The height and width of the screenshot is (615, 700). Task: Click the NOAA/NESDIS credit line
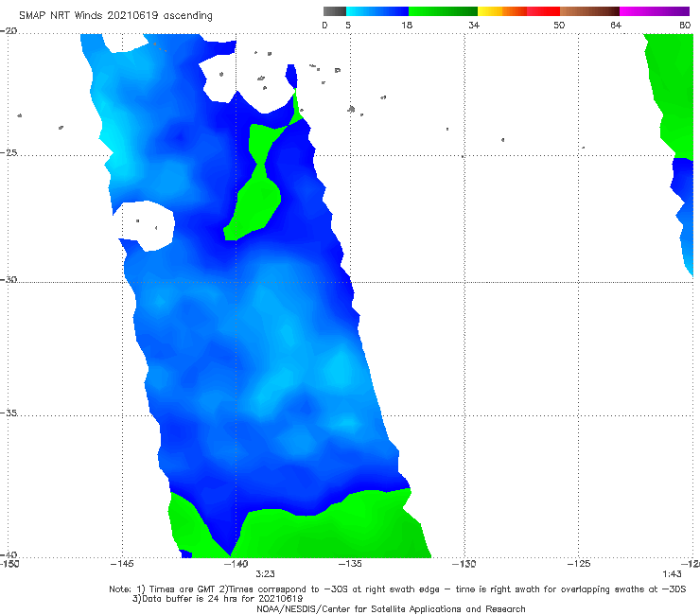(391, 608)
